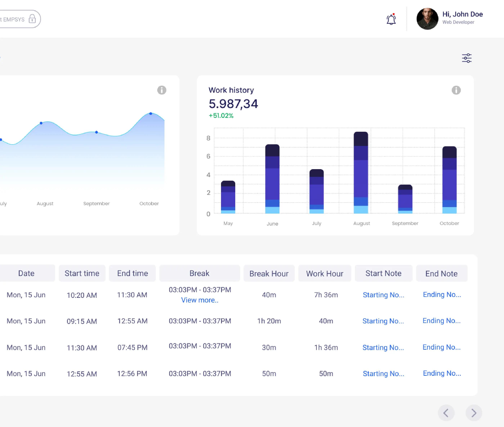Click the 09:15 AM start time cell
Screen dimensions: 504x427
click(x=82, y=321)
